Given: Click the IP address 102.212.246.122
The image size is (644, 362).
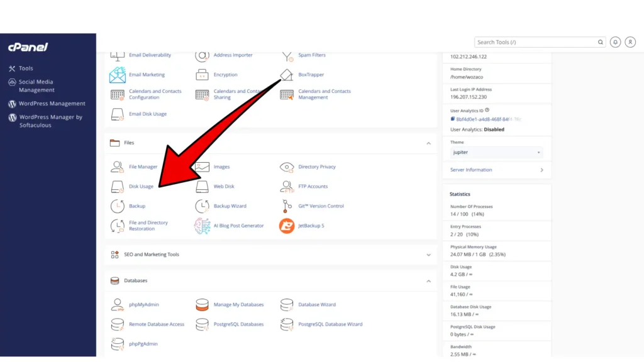Looking at the screenshot, I should coord(468,57).
